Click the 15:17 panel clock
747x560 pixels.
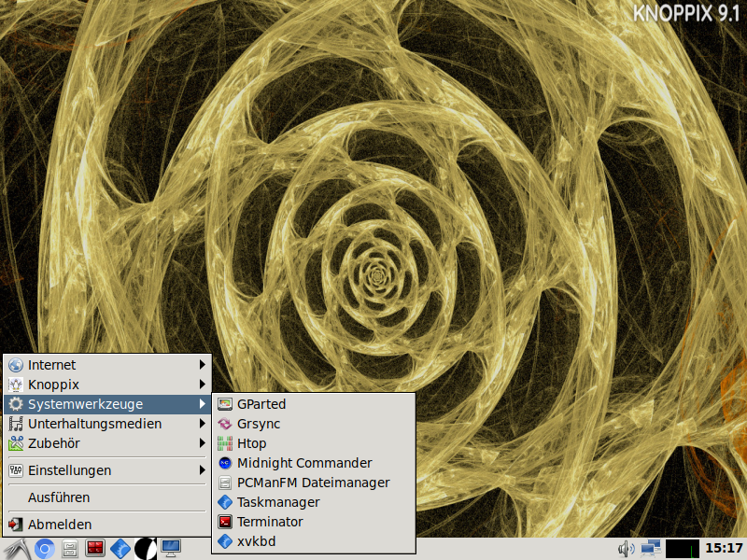pyautogui.click(x=724, y=549)
